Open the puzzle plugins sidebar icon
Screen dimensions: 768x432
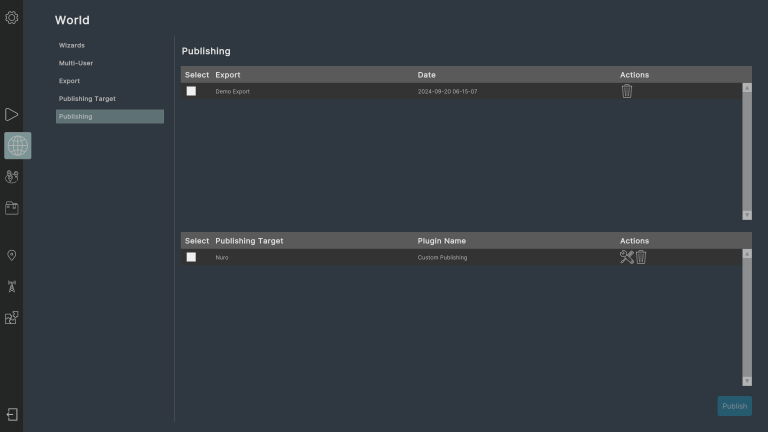12,317
